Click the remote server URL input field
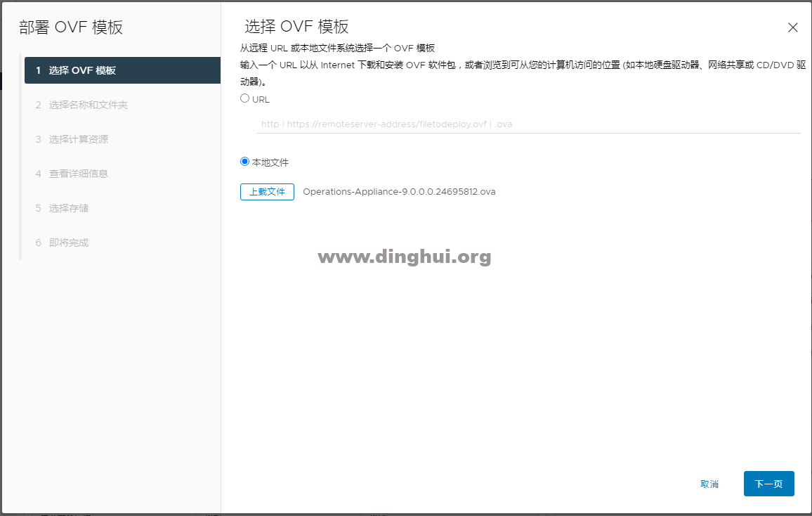Viewport: 812px width, 516px height. (528, 124)
